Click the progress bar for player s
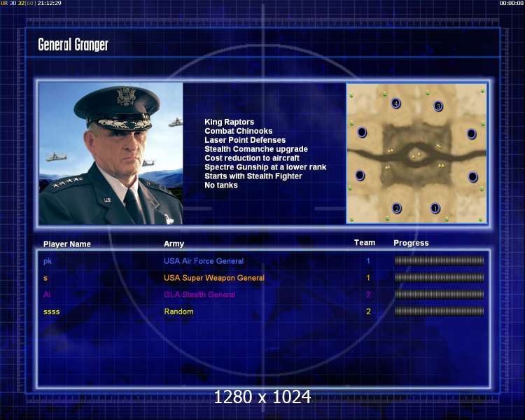 point(440,277)
